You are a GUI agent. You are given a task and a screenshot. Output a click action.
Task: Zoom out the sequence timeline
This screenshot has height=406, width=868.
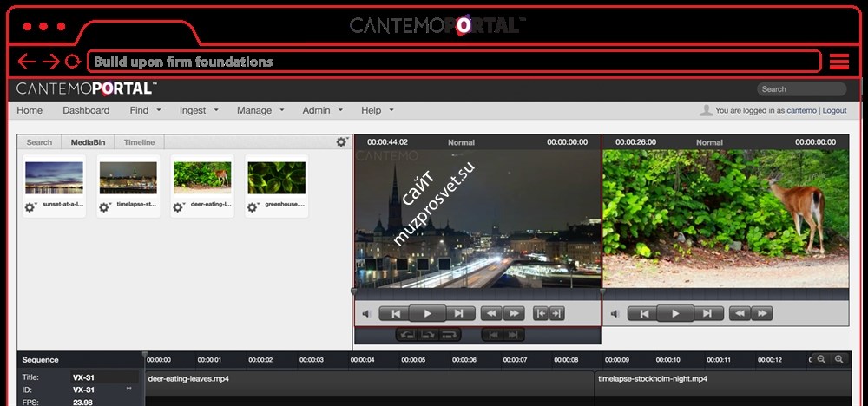[x=821, y=359]
